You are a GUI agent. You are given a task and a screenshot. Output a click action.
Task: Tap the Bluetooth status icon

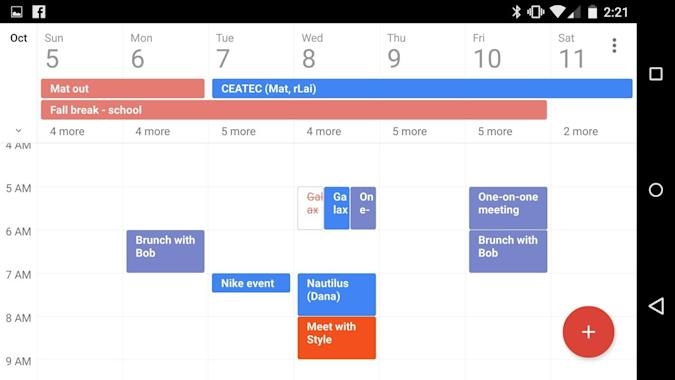point(516,12)
